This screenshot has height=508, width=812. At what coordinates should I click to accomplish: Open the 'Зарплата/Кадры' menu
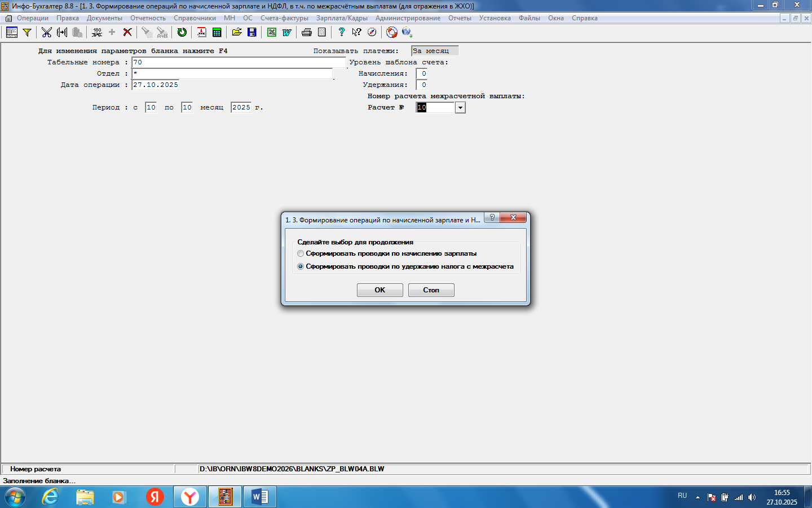pos(342,18)
